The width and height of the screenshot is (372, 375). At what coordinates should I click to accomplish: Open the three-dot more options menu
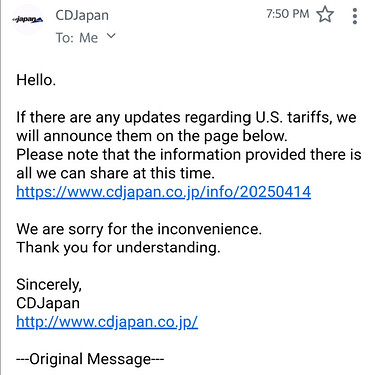pos(355,16)
